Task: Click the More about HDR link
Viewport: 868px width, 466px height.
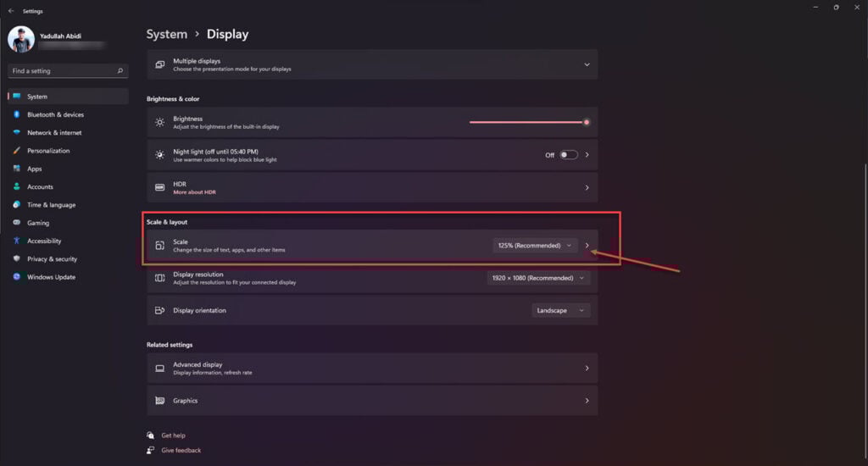Action: click(194, 192)
